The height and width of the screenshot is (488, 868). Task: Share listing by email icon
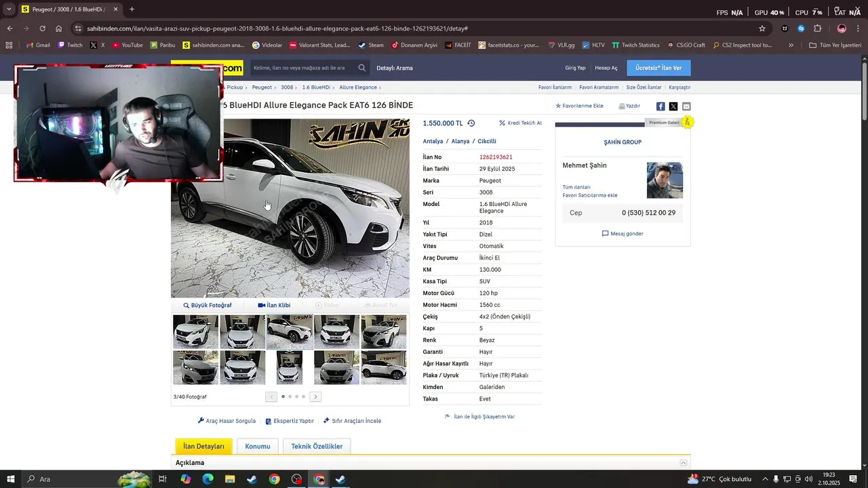tap(686, 106)
